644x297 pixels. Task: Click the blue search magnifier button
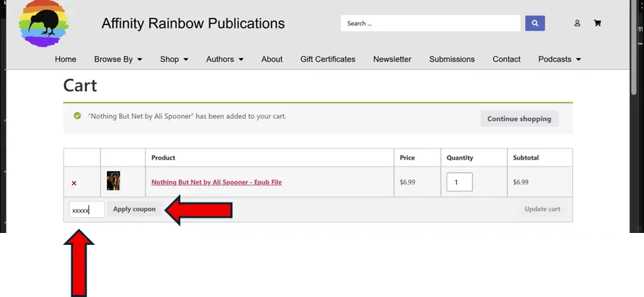click(534, 23)
